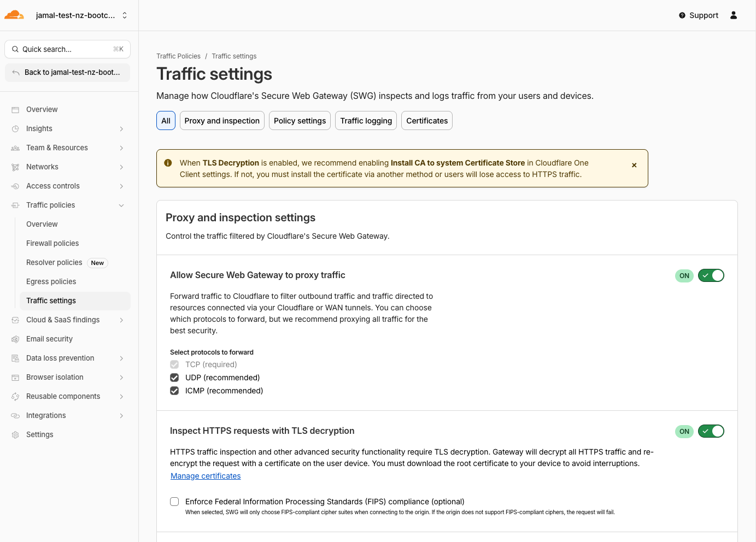Click Traffic settings breadcrumb text
This screenshot has height=542, width=756.
click(234, 56)
